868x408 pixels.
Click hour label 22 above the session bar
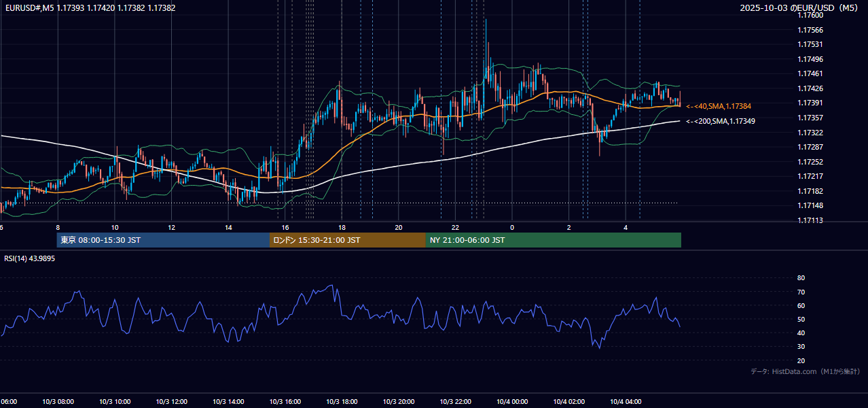455,227
